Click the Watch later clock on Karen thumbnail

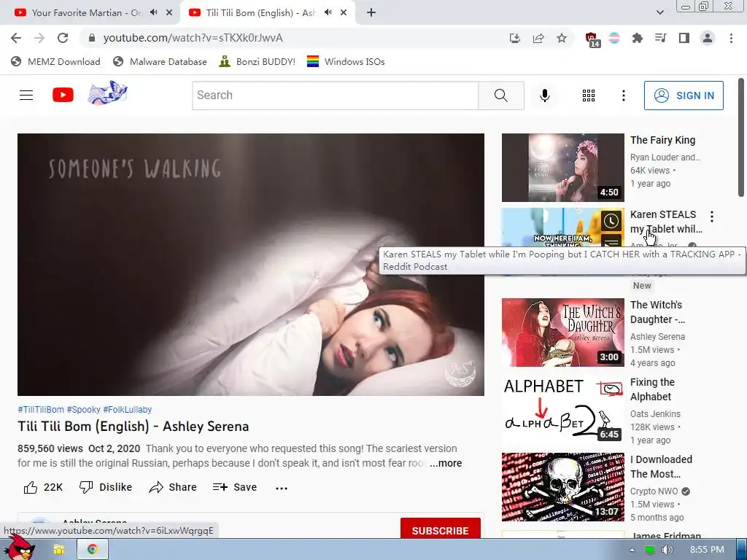(x=611, y=220)
